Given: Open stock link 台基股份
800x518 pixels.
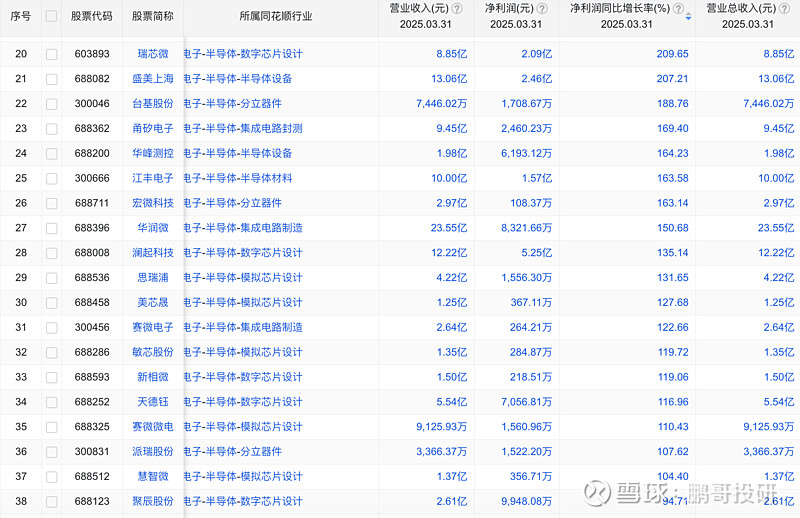Looking at the screenshot, I should (153, 104).
